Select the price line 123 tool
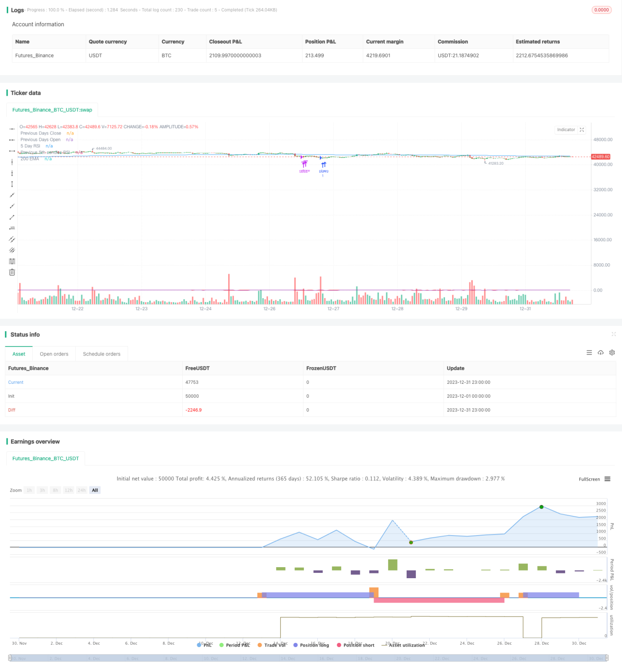 click(12, 228)
